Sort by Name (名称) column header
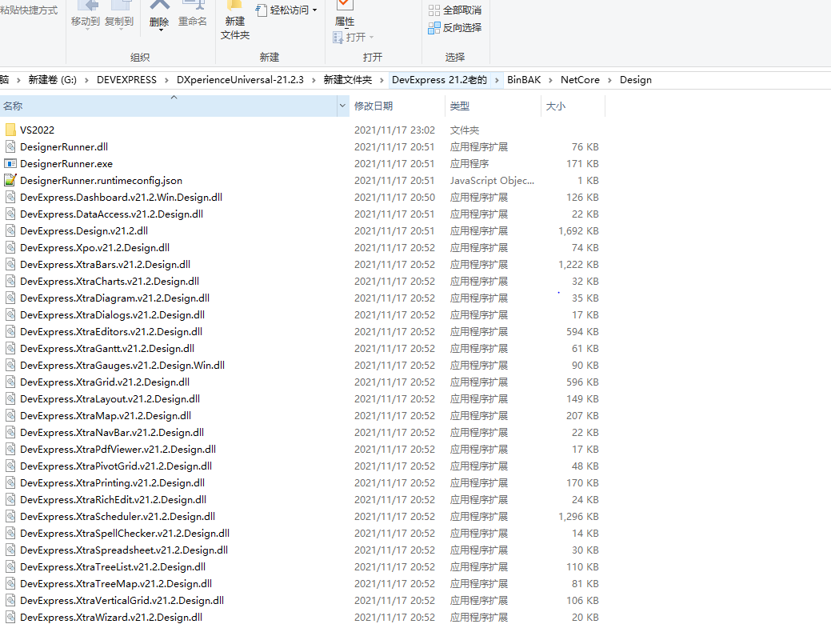831x644 pixels. tap(168, 106)
